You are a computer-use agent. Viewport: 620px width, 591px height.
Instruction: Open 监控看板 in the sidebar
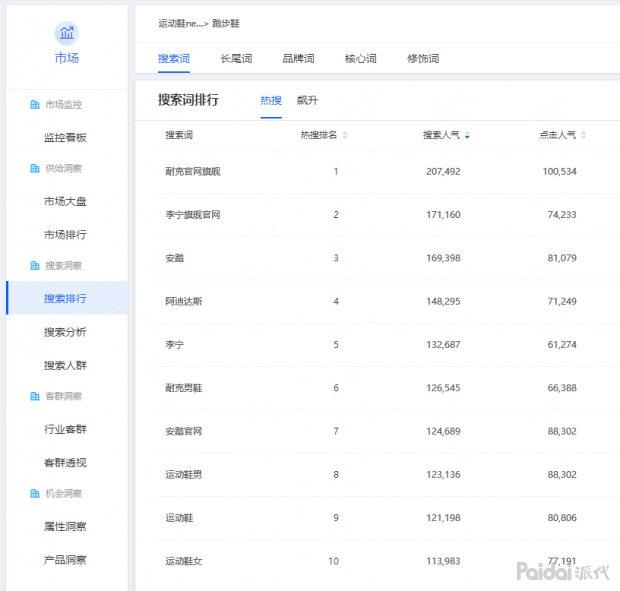(x=65, y=138)
